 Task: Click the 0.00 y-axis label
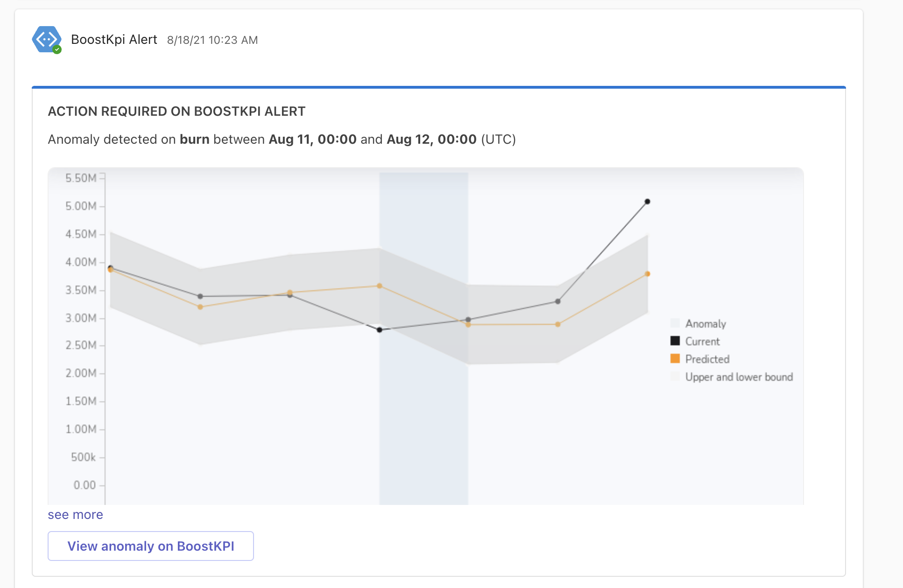pos(85,485)
